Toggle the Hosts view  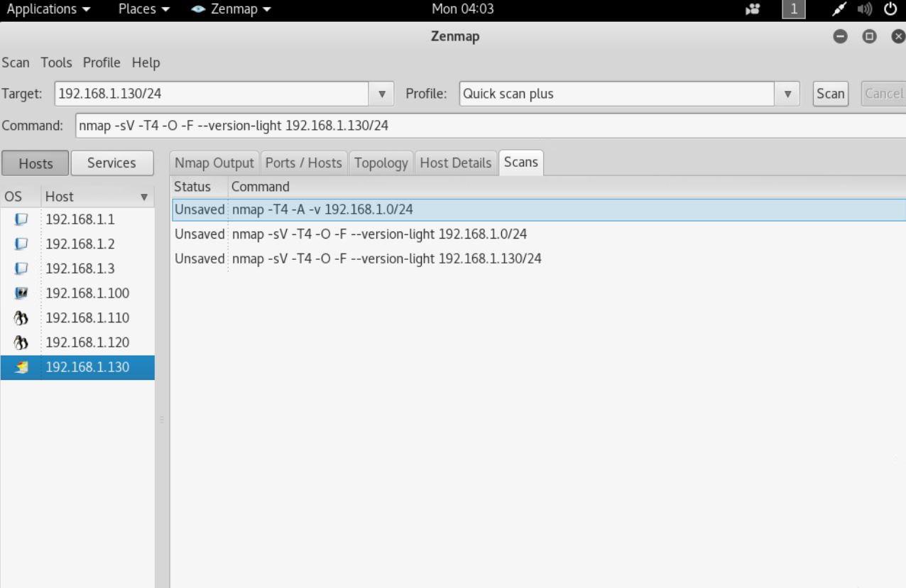36,163
